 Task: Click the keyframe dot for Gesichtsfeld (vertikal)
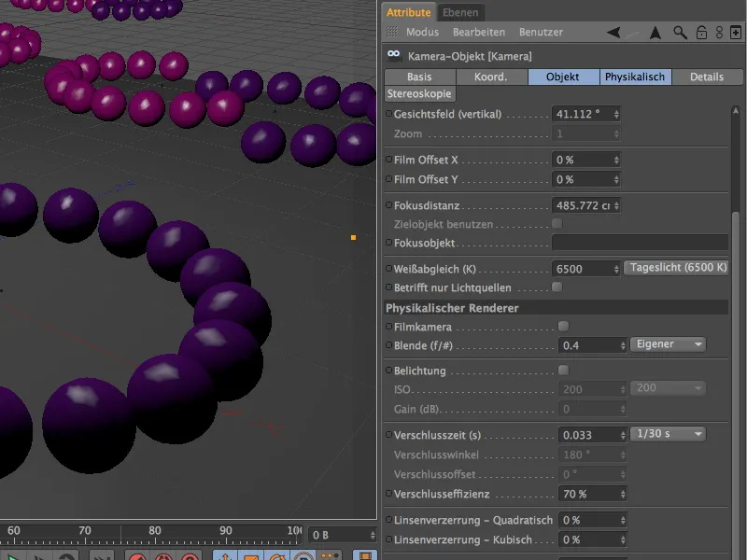[388, 114]
